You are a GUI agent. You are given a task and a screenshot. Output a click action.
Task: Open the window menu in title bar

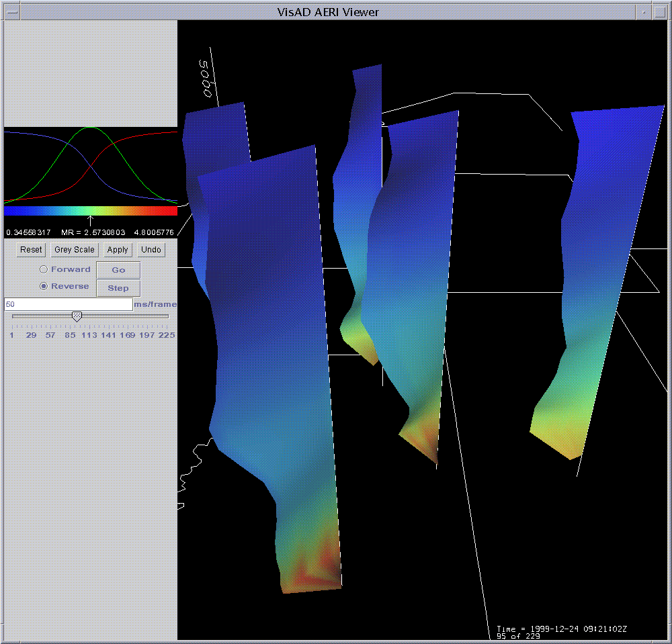pos(11,12)
